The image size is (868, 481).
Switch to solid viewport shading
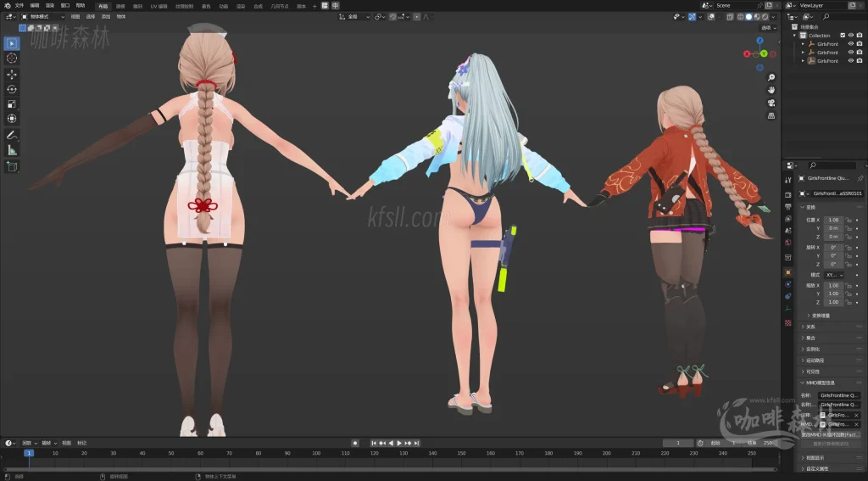(x=748, y=17)
